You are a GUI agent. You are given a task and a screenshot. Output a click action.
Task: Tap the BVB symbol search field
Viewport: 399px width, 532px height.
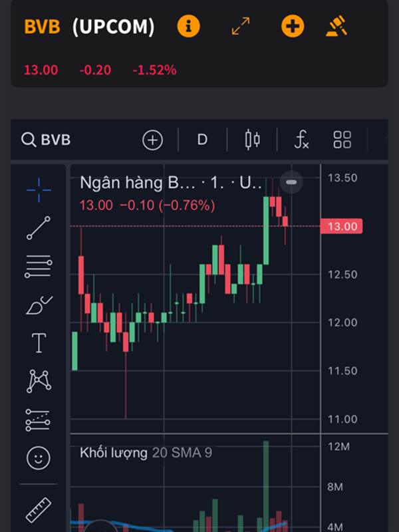pyautogui.click(x=46, y=140)
